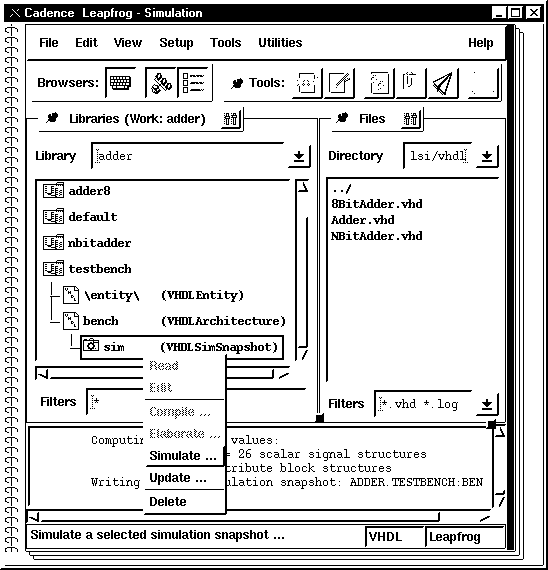Click the pin icon beside Tools label
This screenshot has width=548, height=570.
[237, 83]
